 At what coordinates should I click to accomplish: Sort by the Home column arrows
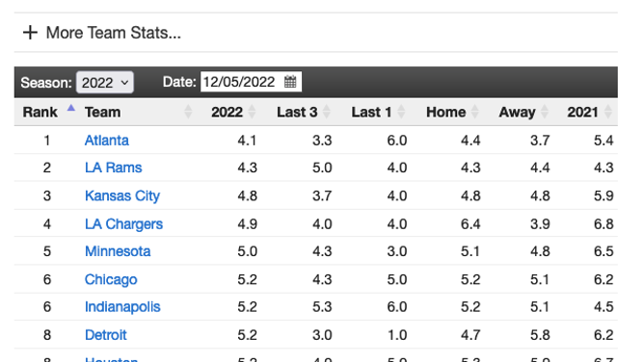point(474,112)
